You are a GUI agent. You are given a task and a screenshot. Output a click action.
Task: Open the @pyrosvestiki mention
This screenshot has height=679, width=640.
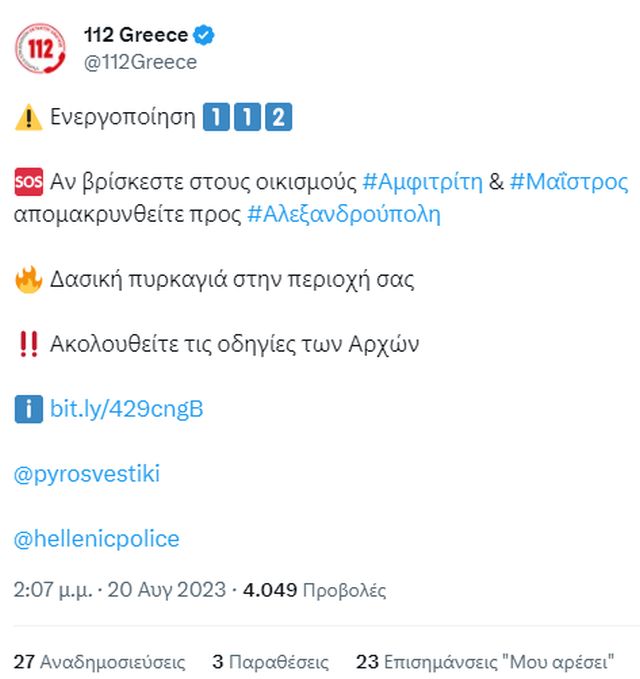click(x=87, y=474)
